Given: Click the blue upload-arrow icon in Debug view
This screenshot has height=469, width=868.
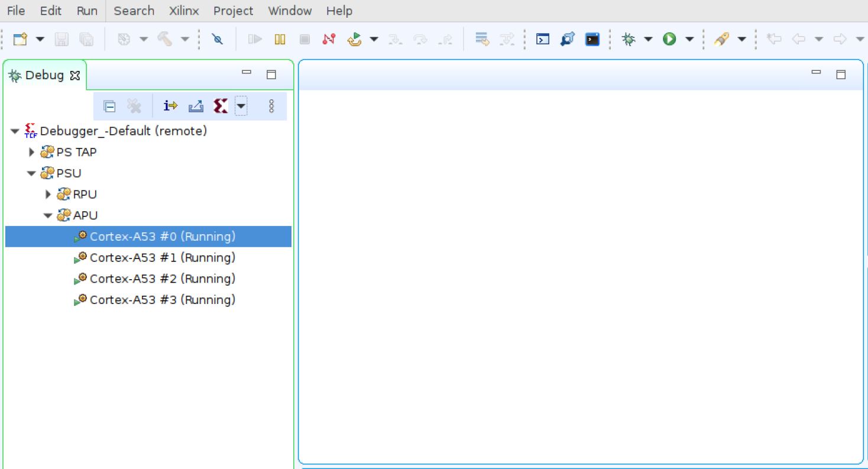Looking at the screenshot, I should (x=196, y=106).
